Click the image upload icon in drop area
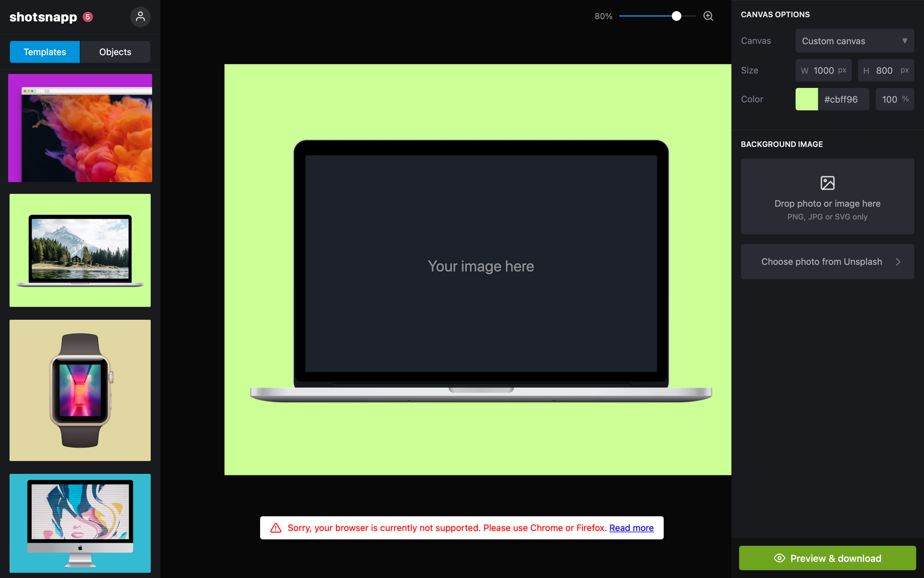 pos(827,183)
